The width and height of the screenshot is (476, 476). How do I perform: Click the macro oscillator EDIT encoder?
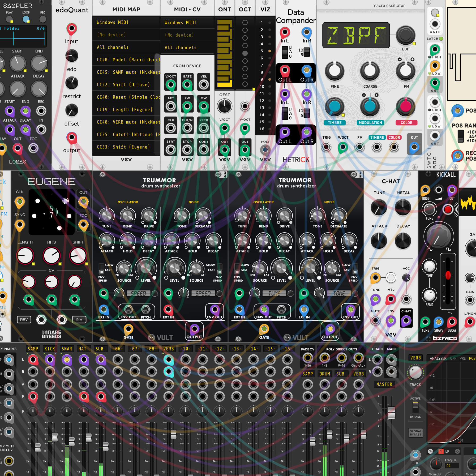(405, 35)
